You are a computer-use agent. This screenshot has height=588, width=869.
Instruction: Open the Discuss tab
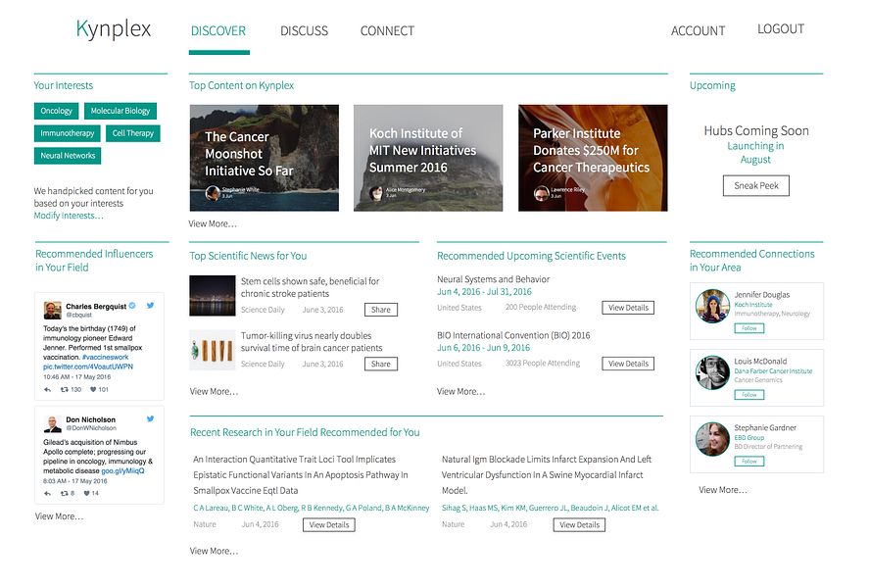pyautogui.click(x=304, y=31)
